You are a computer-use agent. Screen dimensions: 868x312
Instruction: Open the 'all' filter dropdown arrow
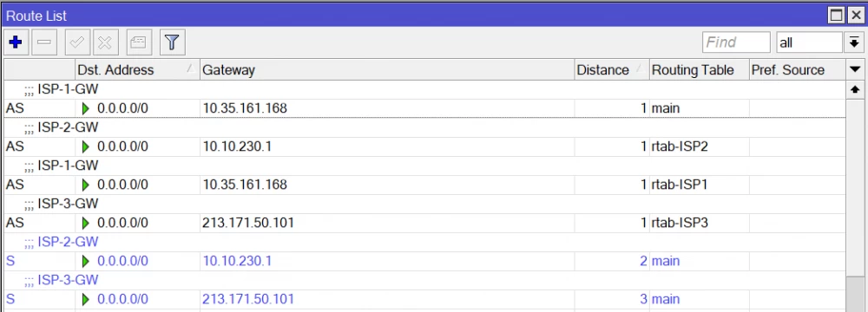[853, 42]
